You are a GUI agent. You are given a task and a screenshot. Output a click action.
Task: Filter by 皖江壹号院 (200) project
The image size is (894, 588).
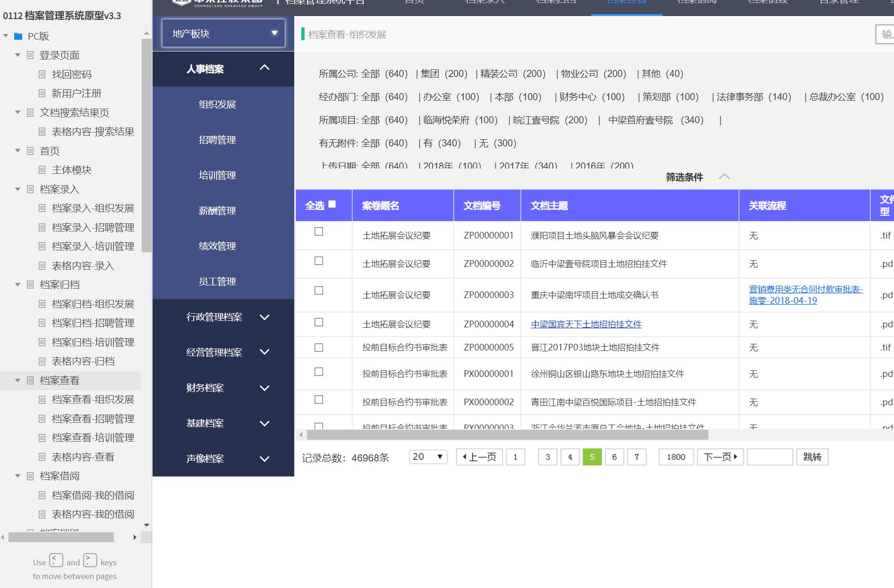click(x=550, y=120)
